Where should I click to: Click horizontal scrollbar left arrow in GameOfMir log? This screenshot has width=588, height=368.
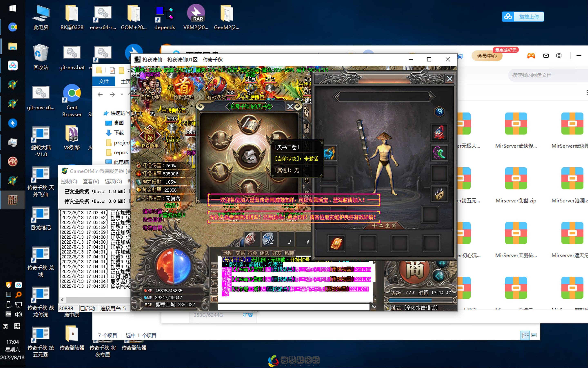pyautogui.click(x=62, y=300)
